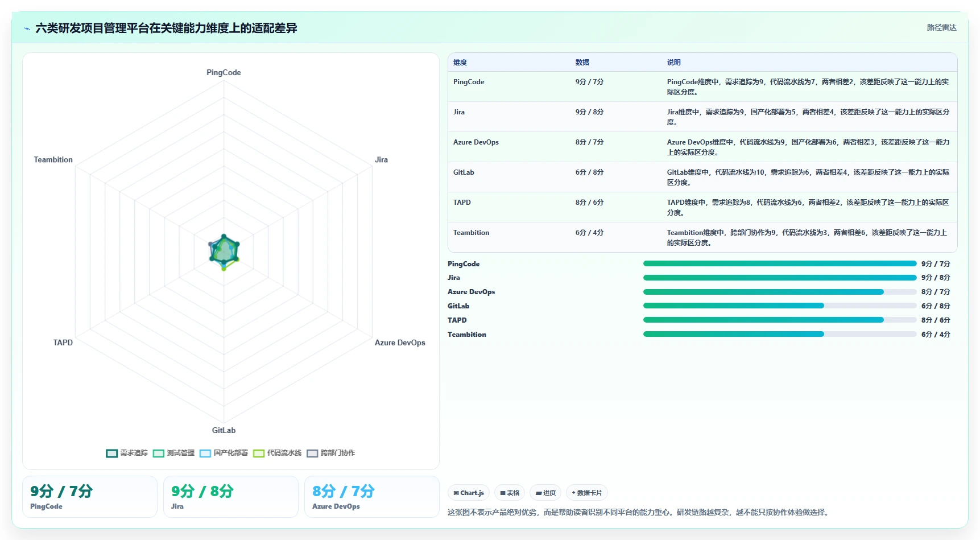Toggle 测试管理 legend series
This screenshot has width=980, height=540.
click(x=173, y=453)
